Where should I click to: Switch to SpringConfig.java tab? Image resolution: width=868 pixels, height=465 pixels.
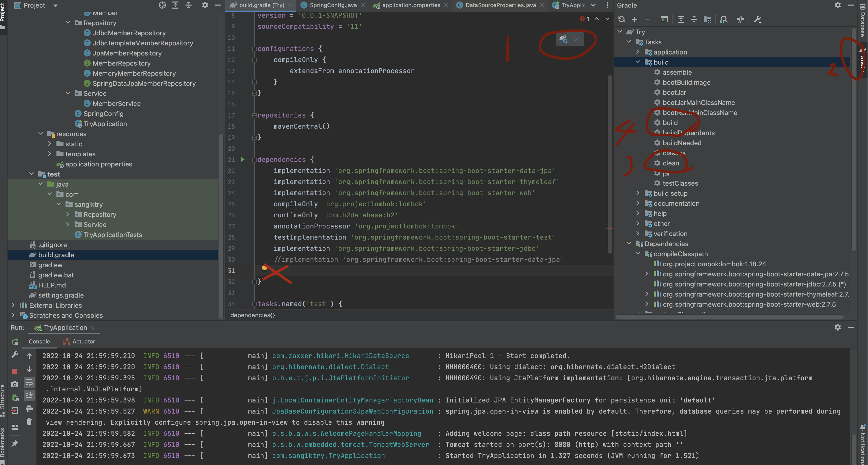point(333,5)
